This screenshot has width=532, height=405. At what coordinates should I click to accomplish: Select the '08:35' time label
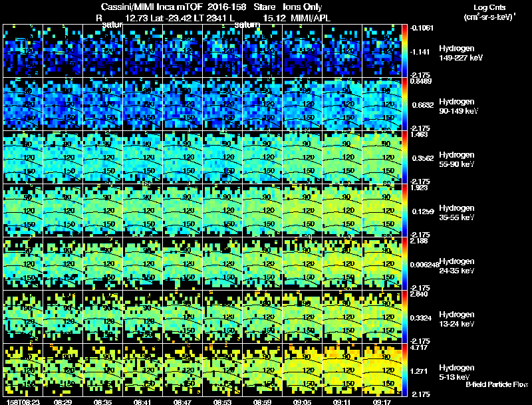click(x=103, y=402)
